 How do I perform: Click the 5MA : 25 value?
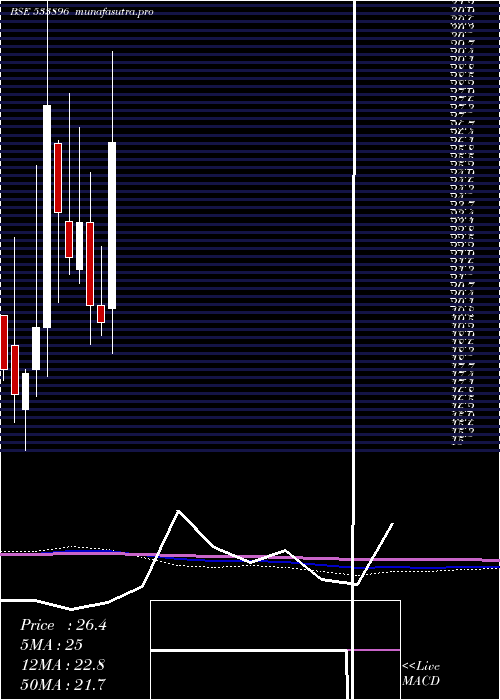click(51, 645)
